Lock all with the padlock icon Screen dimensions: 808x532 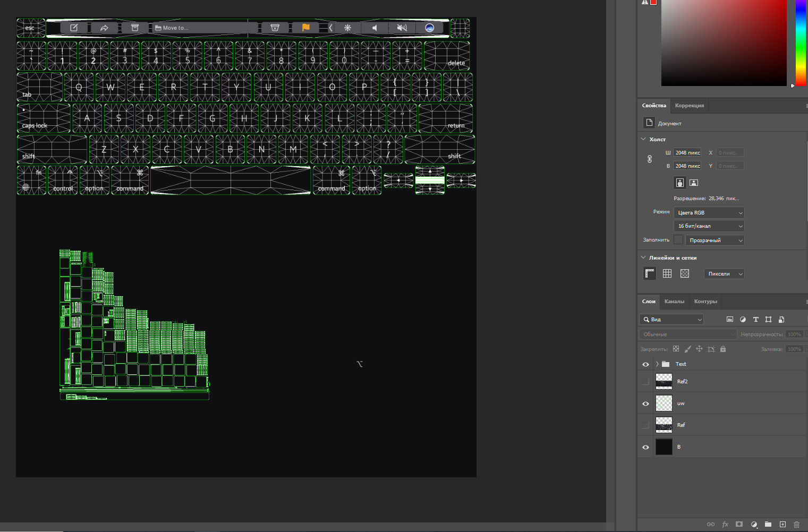pos(723,349)
